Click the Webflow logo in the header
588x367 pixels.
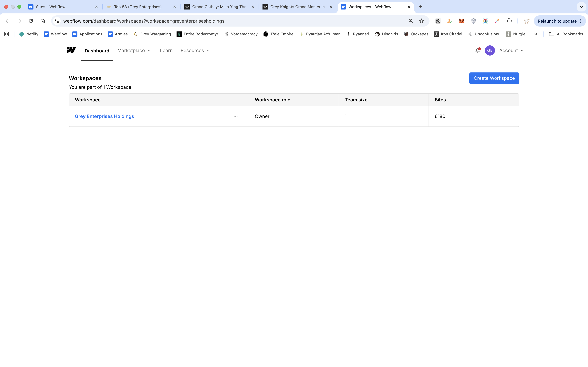(71, 50)
